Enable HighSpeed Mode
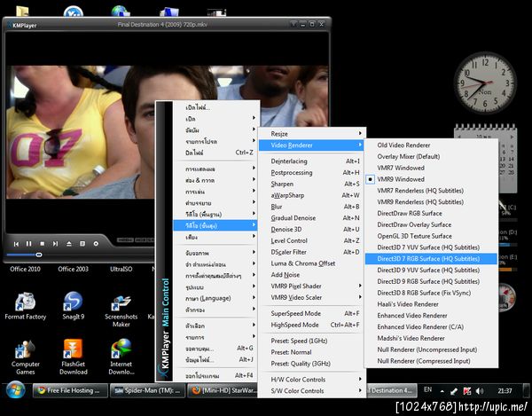The image size is (532, 416). 311,325
